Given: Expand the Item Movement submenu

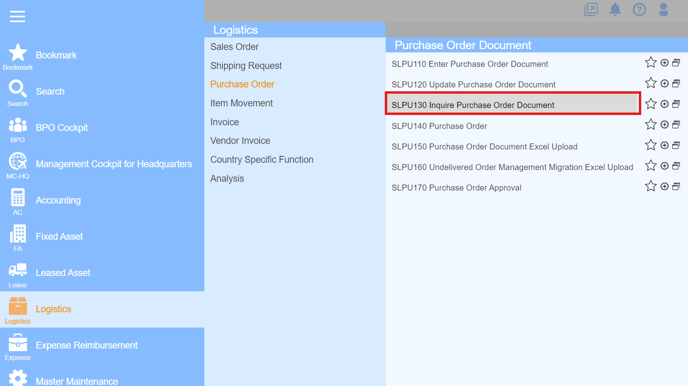Looking at the screenshot, I should pos(241,103).
